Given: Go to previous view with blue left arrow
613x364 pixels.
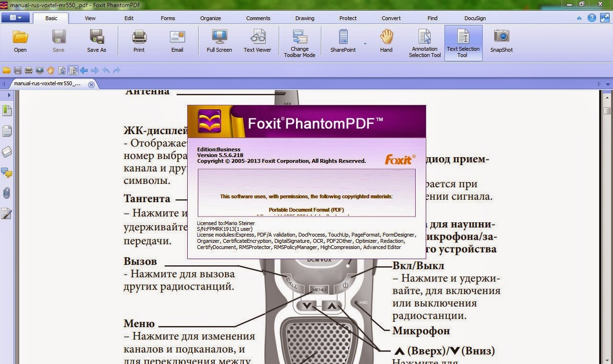Looking at the screenshot, I should 84,70.
